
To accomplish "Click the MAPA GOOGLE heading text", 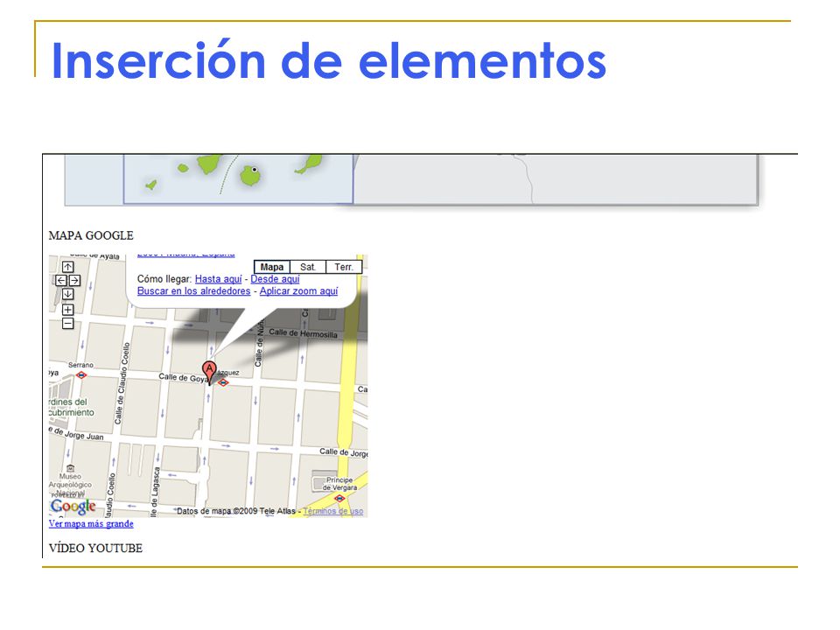I will pyautogui.click(x=91, y=235).
